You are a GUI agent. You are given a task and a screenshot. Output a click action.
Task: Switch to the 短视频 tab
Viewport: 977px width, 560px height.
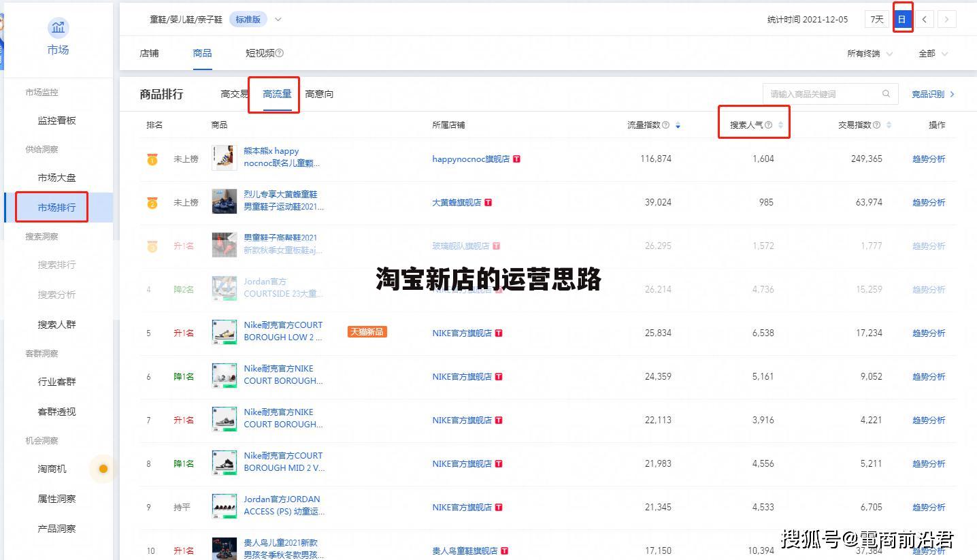coord(260,53)
